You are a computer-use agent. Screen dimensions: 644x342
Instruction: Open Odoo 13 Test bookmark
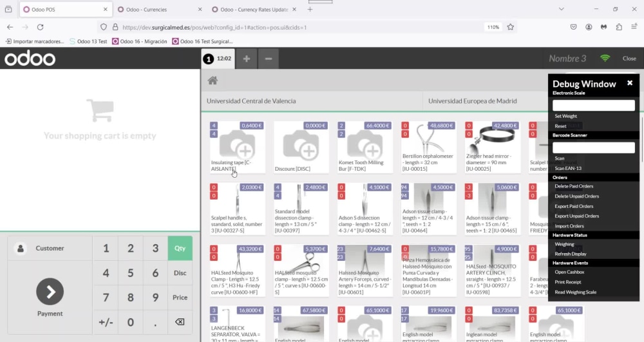pyautogui.click(x=88, y=41)
